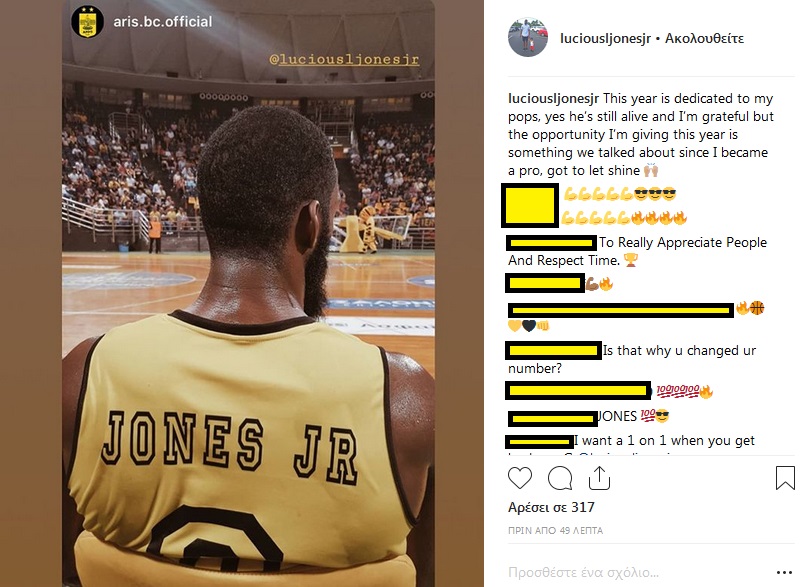Click the aris.bc.official logo avatar
This screenshot has height=587, width=802.
[x=87, y=21]
